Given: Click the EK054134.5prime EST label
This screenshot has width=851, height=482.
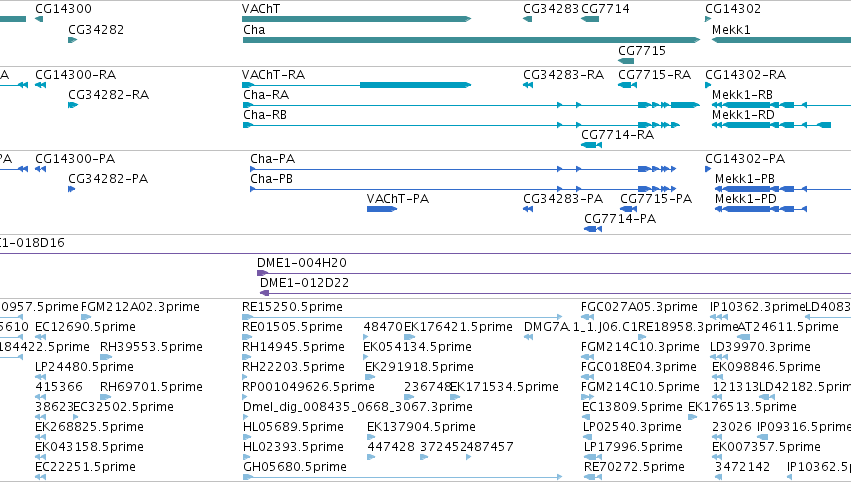Looking at the screenshot, I should (x=417, y=347).
